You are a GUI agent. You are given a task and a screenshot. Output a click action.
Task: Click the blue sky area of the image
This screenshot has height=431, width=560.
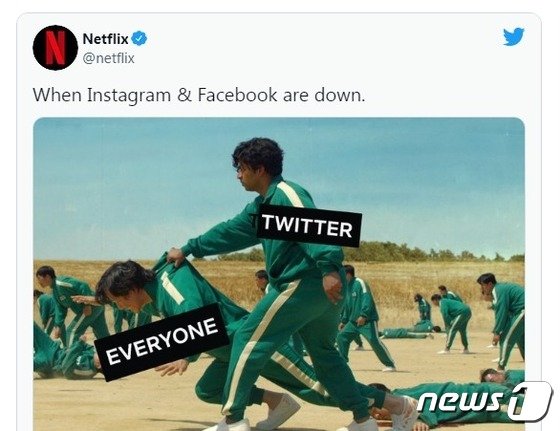[x=125, y=186]
